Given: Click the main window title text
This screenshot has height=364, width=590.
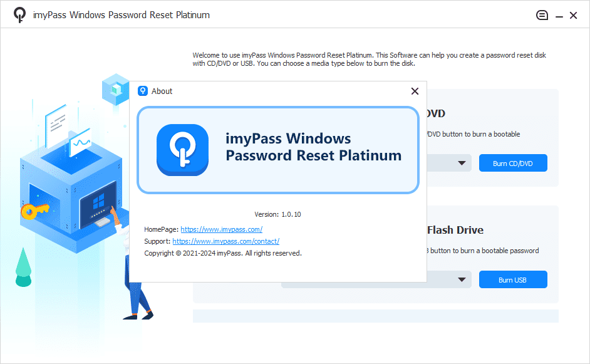Looking at the screenshot, I should click(121, 15).
